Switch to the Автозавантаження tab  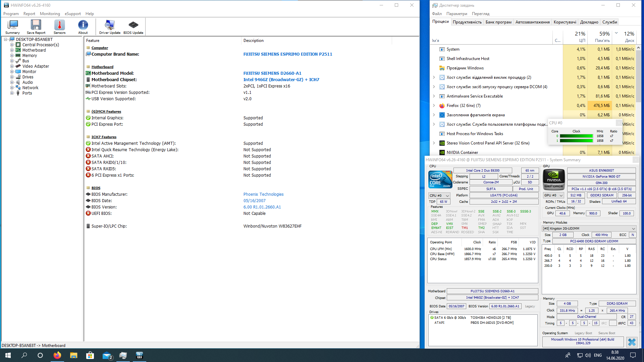[x=532, y=22]
